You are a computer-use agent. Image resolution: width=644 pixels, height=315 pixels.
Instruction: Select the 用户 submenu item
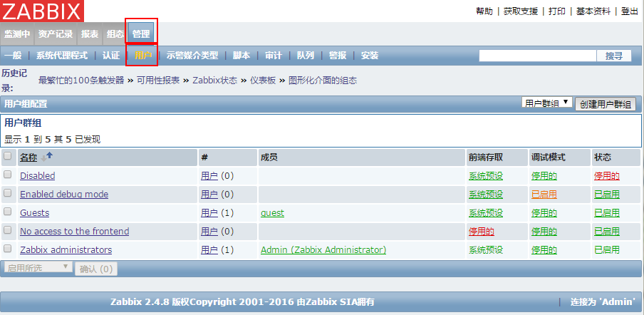coord(143,56)
